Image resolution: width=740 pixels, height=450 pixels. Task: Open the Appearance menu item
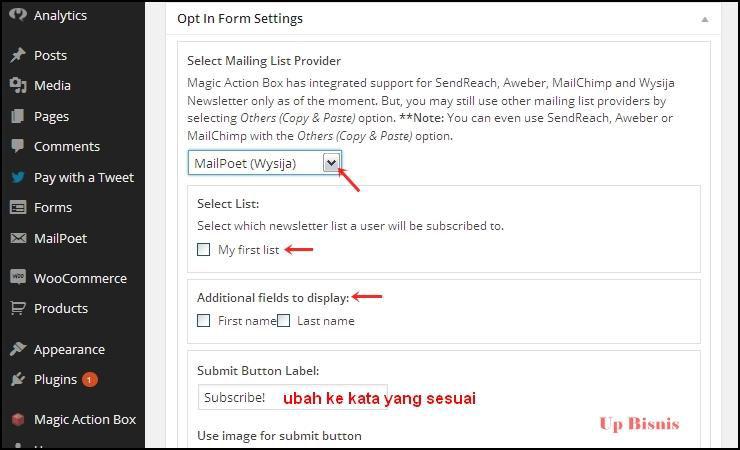[69, 350]
